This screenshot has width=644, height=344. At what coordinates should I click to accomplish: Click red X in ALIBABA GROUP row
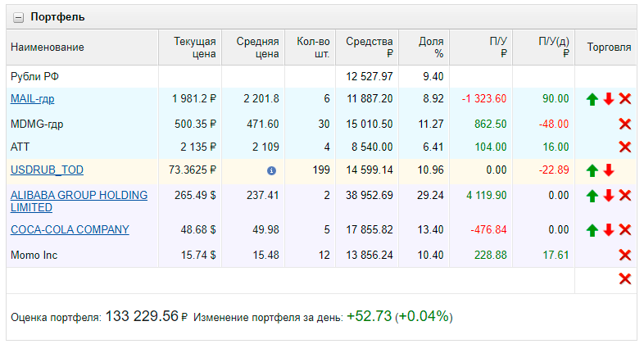[x=624, y=196]
